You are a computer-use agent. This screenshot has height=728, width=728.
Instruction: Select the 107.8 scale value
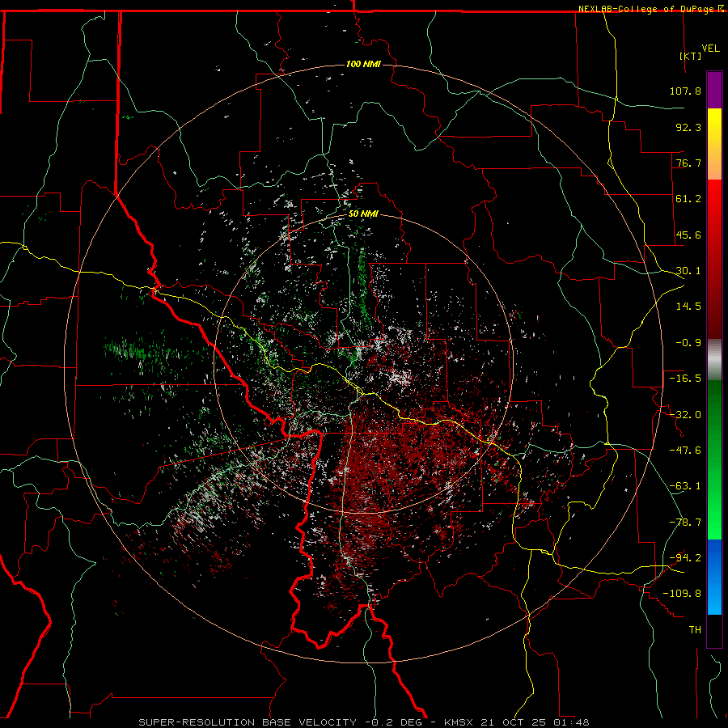coord(685,91)
